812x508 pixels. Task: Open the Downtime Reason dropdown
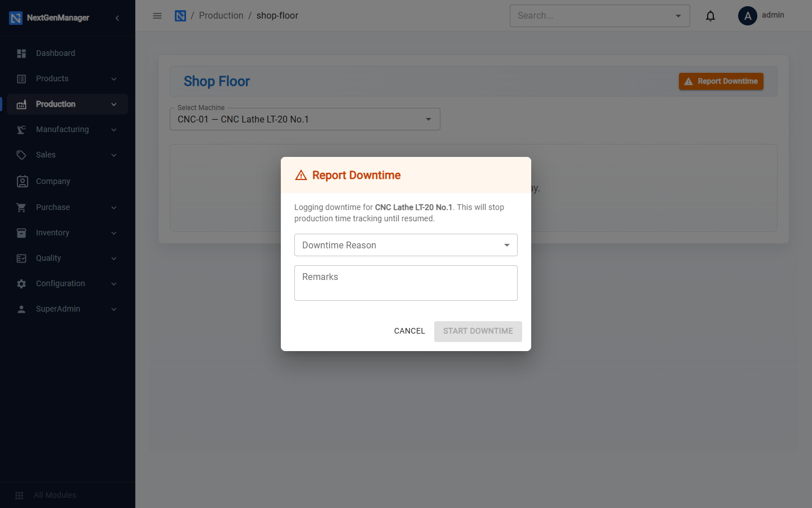point(406,245)
